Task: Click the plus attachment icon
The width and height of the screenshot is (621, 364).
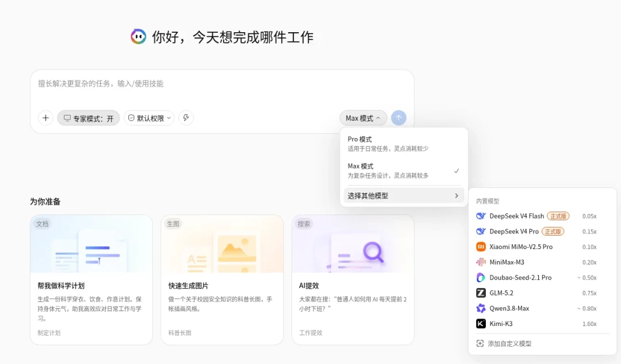Action: tap(45, 118)
